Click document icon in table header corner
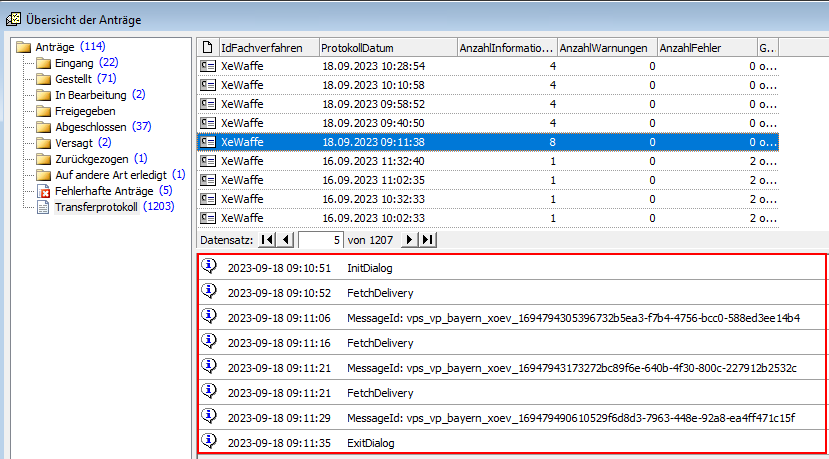 tap(207, 47)
